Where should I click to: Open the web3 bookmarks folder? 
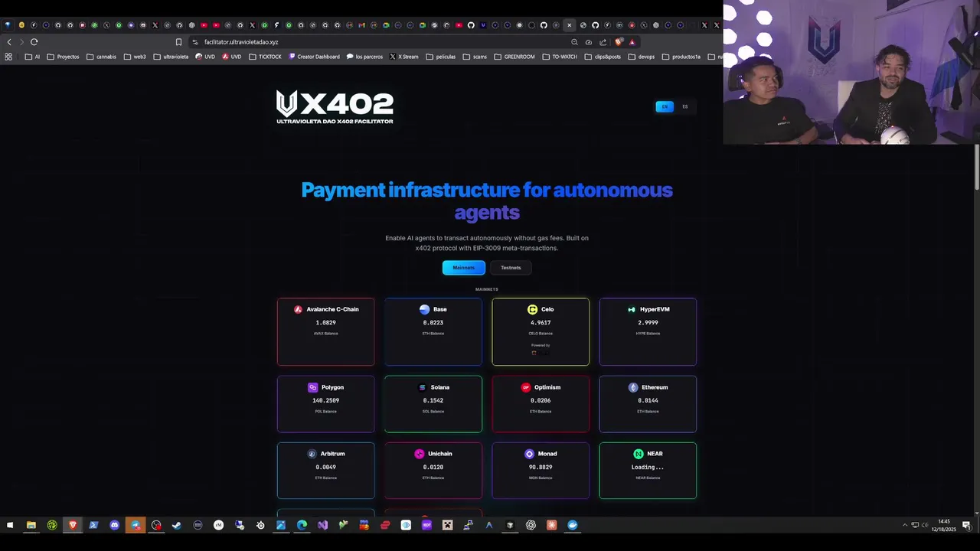[x=135, y=57]
